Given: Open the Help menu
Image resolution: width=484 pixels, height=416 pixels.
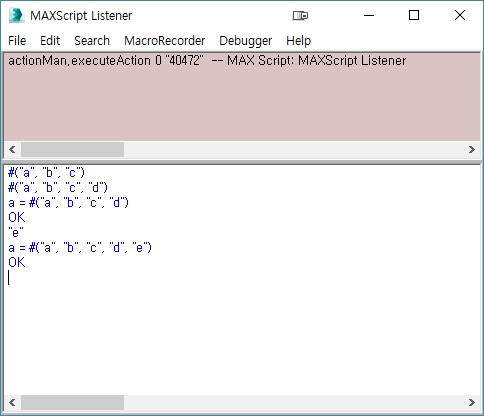Looking at the screenshot, I should [299, 41].
